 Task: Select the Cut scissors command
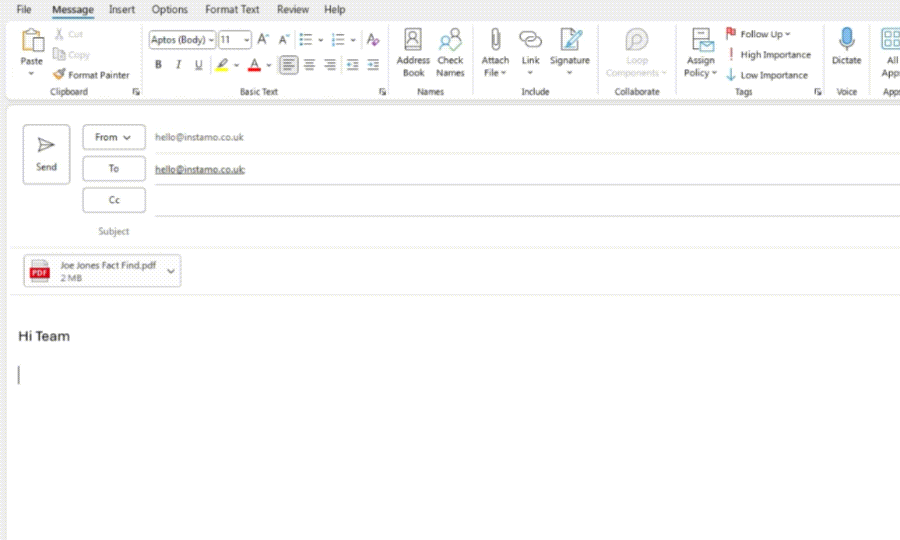(68, 34)
